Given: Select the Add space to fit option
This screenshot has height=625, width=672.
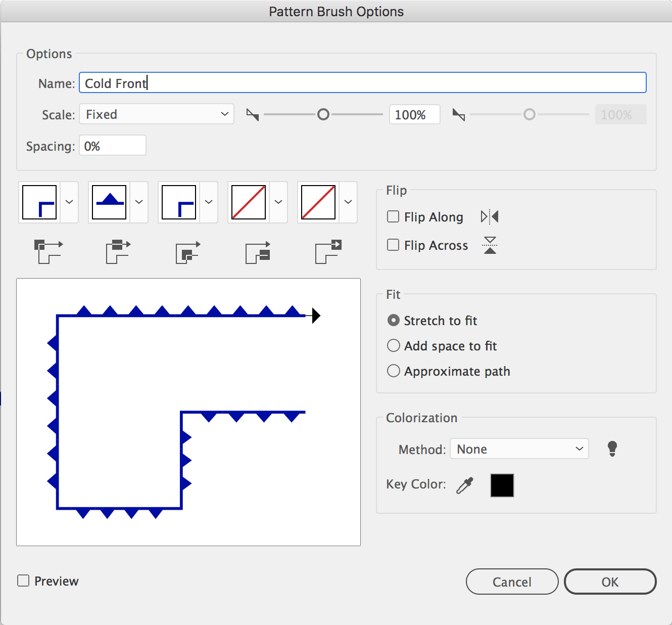Looking at the screenshot, I should click(x=393, y=345).
